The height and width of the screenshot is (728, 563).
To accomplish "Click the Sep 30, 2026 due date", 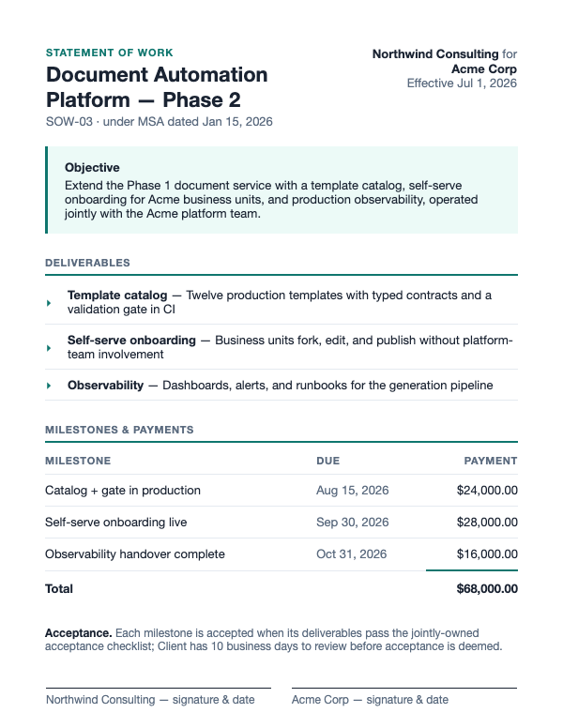I will point(353,523).
